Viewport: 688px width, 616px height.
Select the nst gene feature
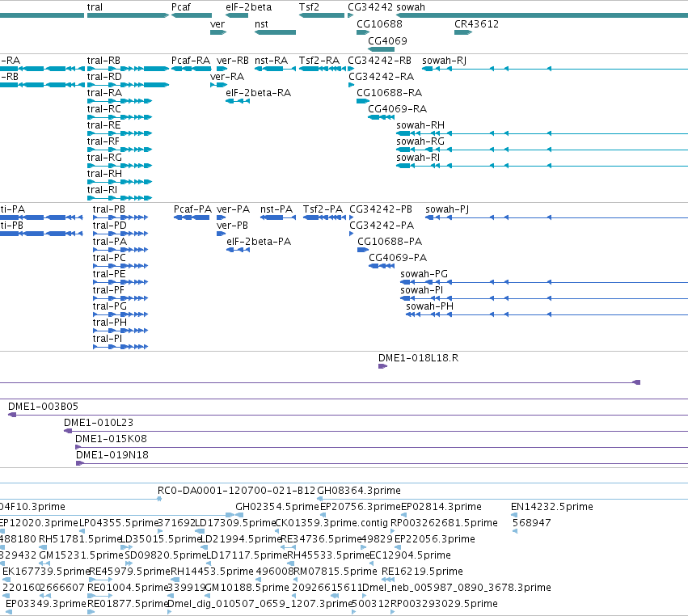pyautogui.click(x=275, y=32)
